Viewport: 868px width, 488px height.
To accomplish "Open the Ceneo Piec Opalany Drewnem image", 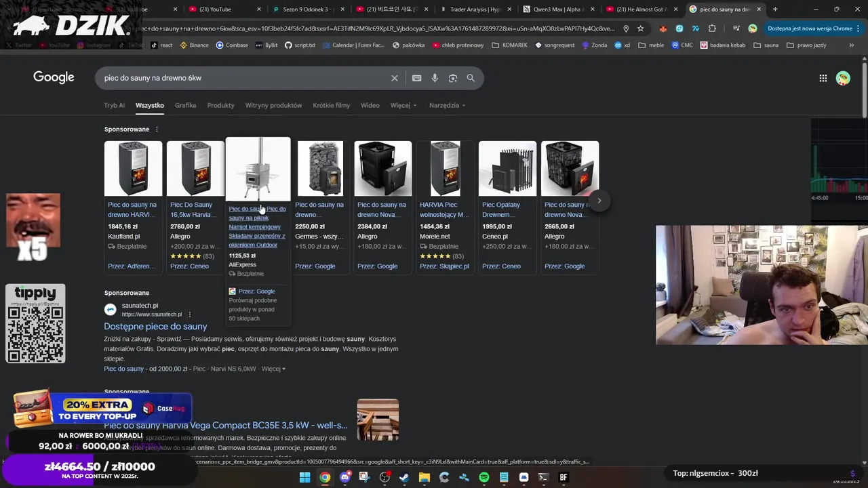I will (507, 169).
